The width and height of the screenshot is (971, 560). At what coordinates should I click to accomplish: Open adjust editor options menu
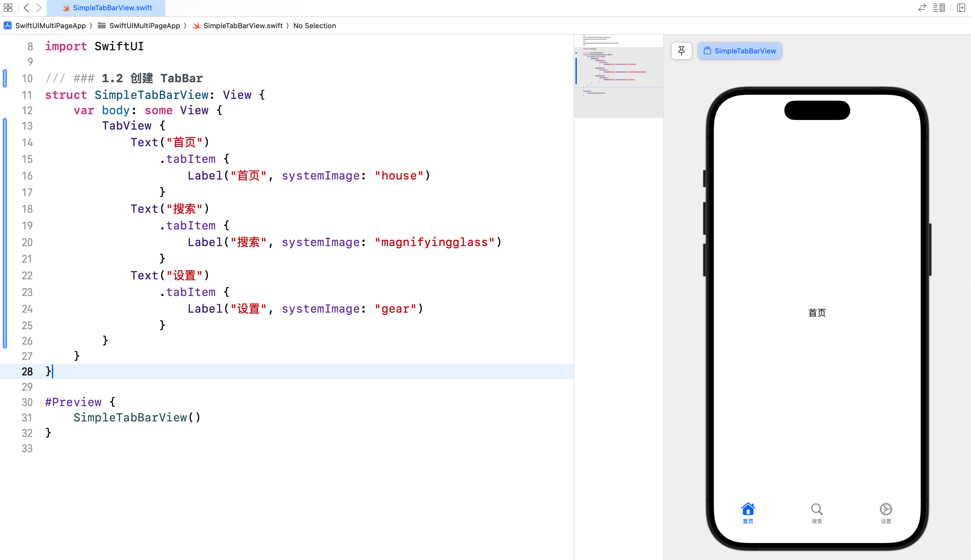point(939,8)
